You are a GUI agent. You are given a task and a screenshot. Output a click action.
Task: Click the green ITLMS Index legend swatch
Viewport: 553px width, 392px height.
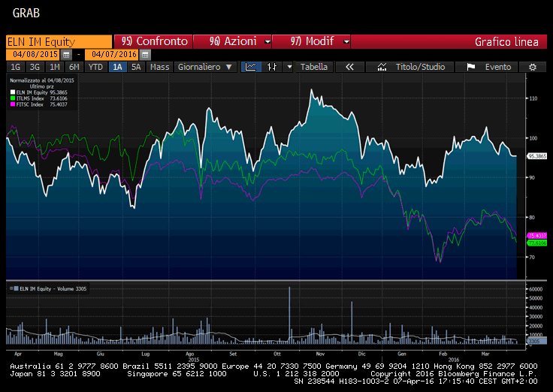[x=13, y=98]
